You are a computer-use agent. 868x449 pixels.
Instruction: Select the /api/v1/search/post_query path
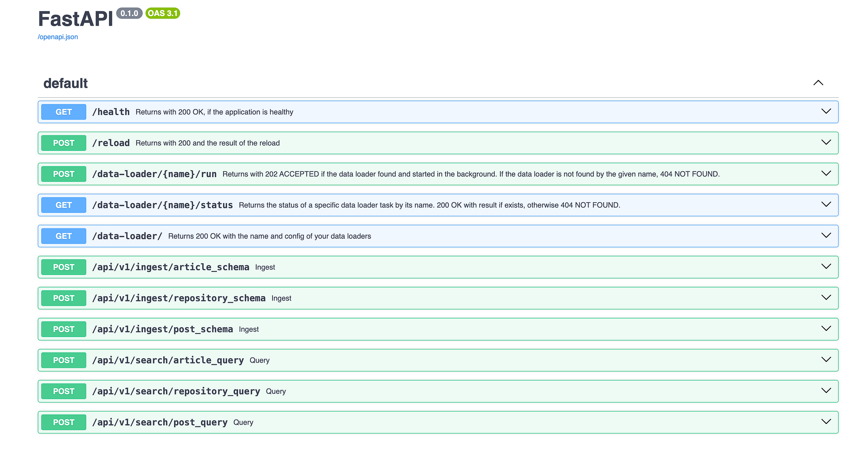pos(160,423)
